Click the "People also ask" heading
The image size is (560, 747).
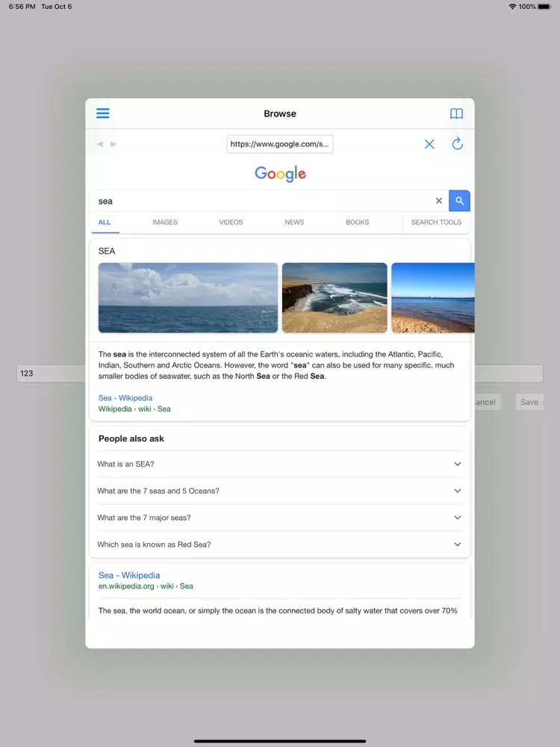coord(131,438)
